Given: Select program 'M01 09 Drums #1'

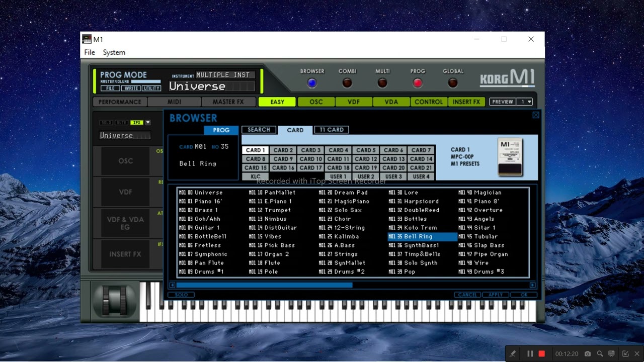Looking at the screenshot, I should tap(213, 271).
